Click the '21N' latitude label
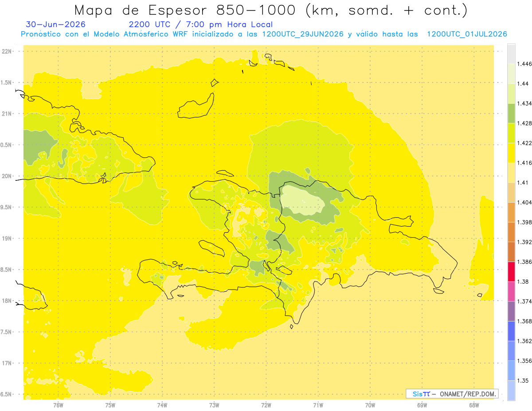The width and height of the screenshot is (532, 411). [x=7, y=114]
